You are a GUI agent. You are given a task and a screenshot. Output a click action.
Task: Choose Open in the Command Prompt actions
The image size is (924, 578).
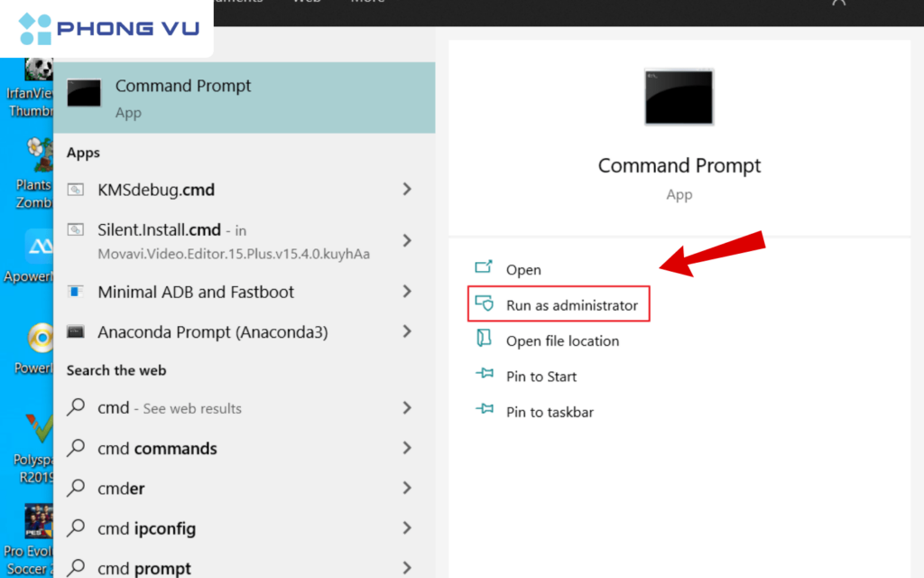point(522,270)
